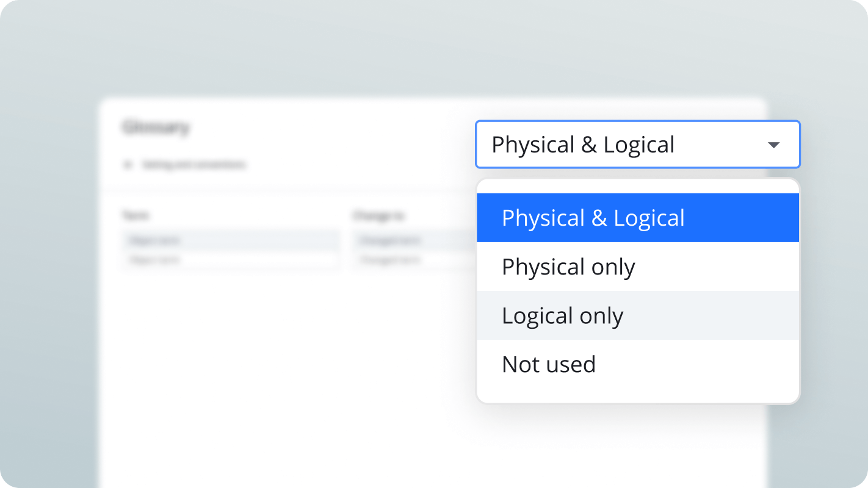868x488 pixels.
Task: Focus the first Object term field
Action: click(x=231, y=240)
